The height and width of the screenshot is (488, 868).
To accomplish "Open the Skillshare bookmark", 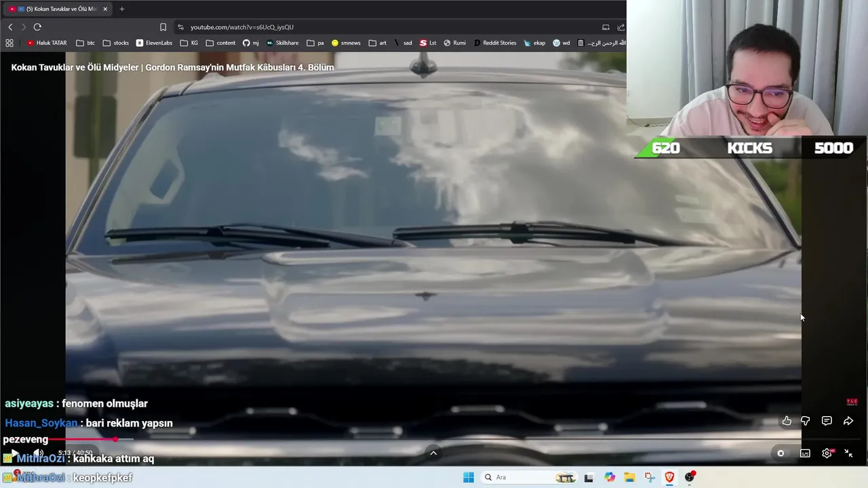I will [282, 43].
